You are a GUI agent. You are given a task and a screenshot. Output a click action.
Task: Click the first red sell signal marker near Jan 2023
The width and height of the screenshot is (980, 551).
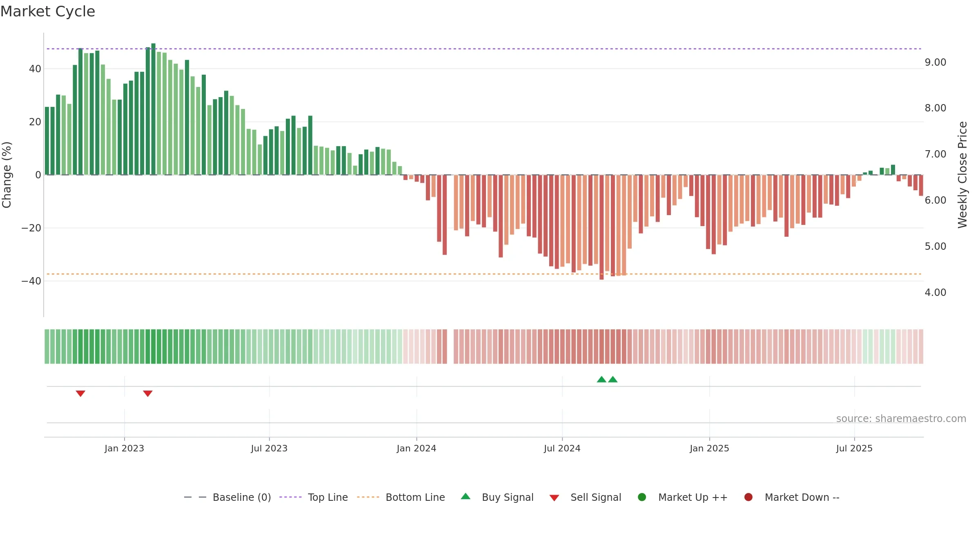tap(80, 393)
